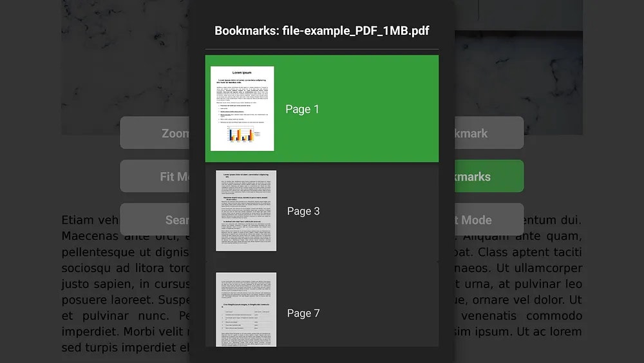Select the Page 7 thumbnail preview
The width and height of the screenshot is (644, 363).
tap(246, 309)
